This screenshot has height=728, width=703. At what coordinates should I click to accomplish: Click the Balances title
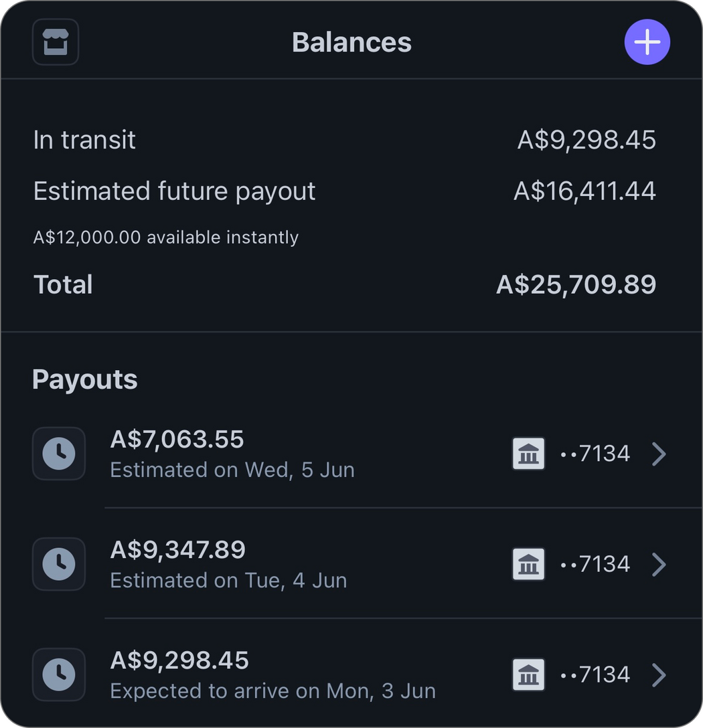click(351, 42)
